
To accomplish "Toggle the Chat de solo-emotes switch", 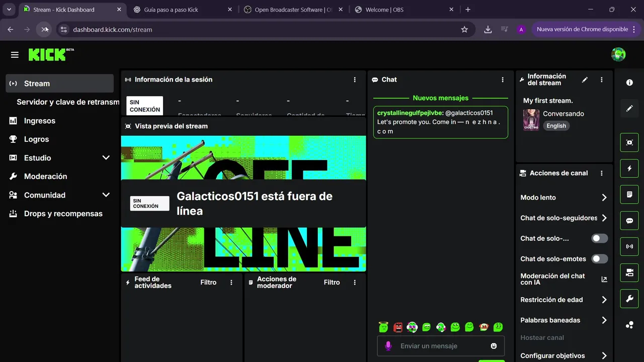I will coord(599,259).
